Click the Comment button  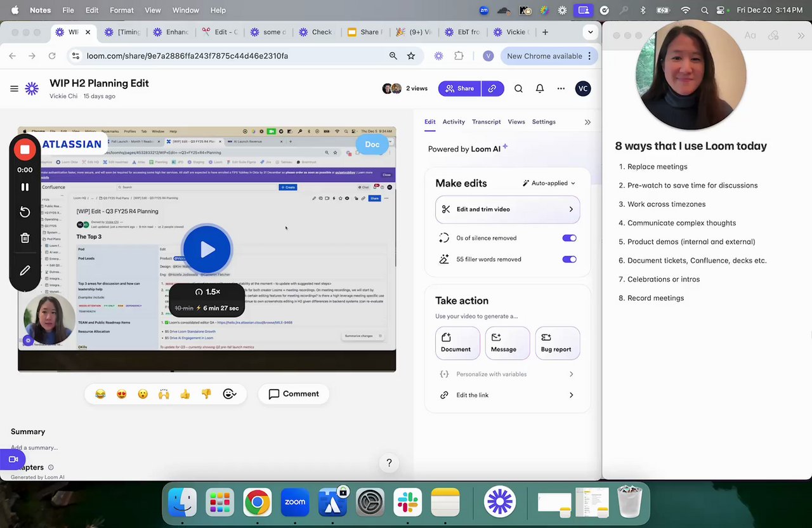294,394
